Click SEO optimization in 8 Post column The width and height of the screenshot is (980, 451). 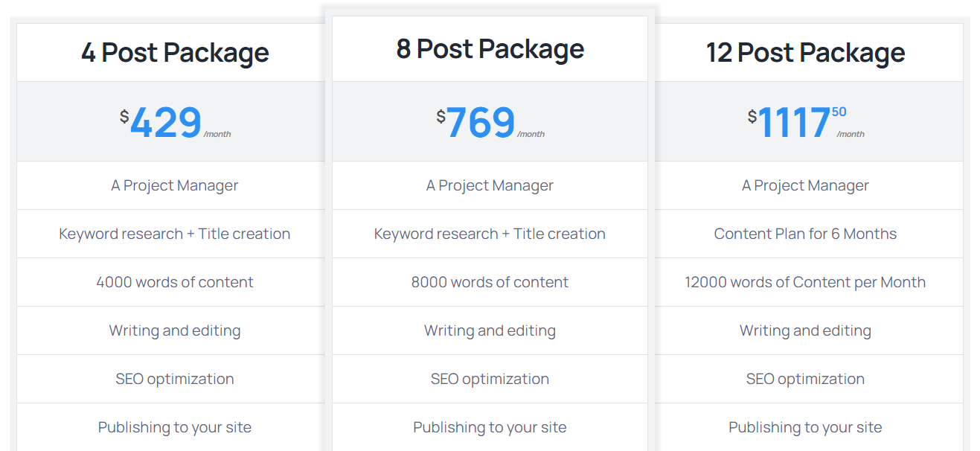pos(490,379)
